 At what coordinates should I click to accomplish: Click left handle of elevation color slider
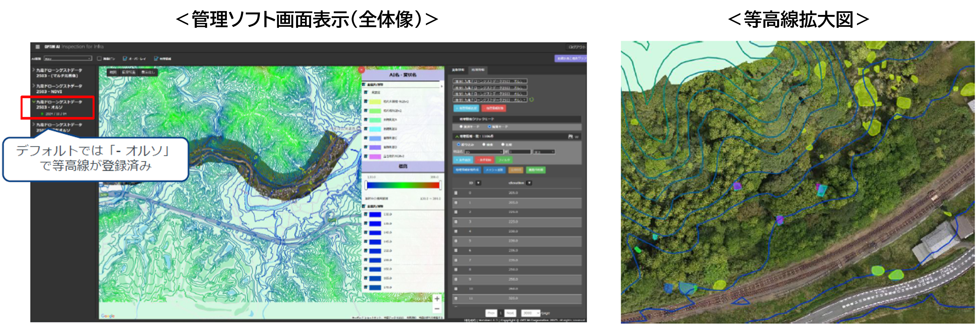366,185
